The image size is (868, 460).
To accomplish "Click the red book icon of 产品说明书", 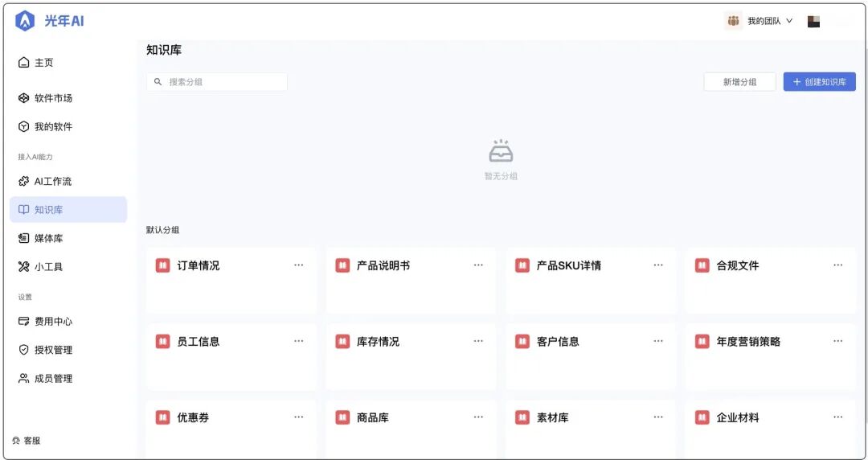I will click(x=342, y=265).
